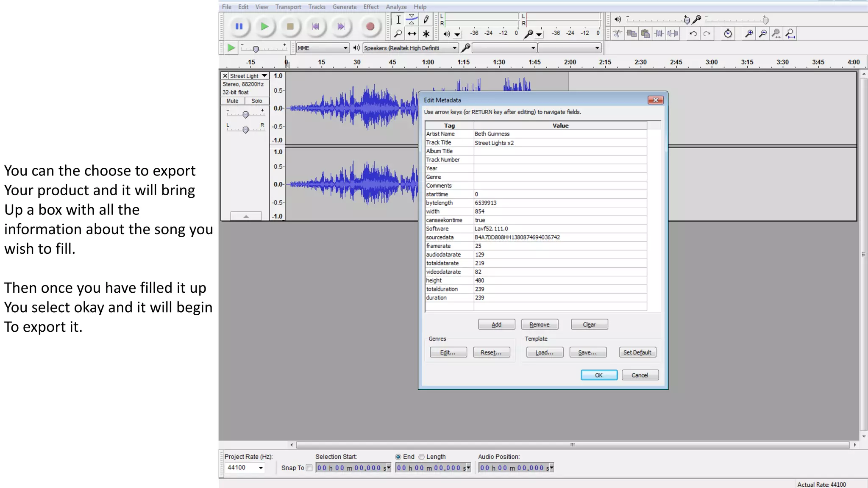Open the Transport menu
Screen dimensions: 868x488
pos(288,7)
